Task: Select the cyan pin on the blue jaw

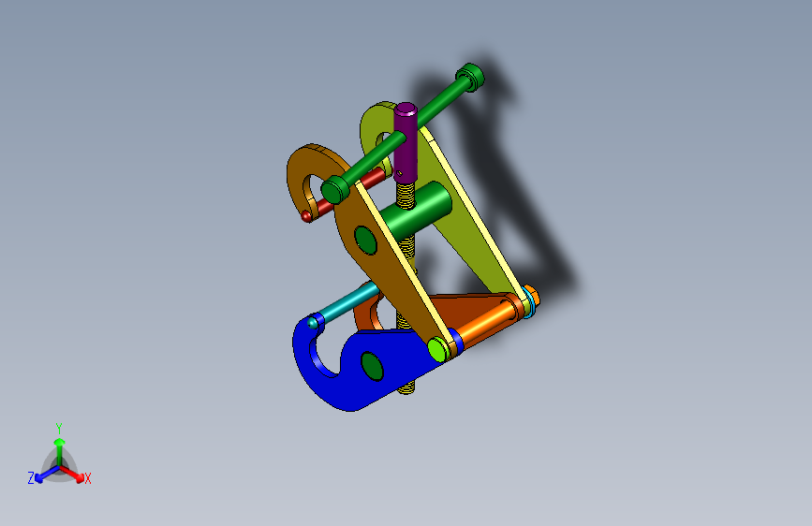Action: click(344, 305)
